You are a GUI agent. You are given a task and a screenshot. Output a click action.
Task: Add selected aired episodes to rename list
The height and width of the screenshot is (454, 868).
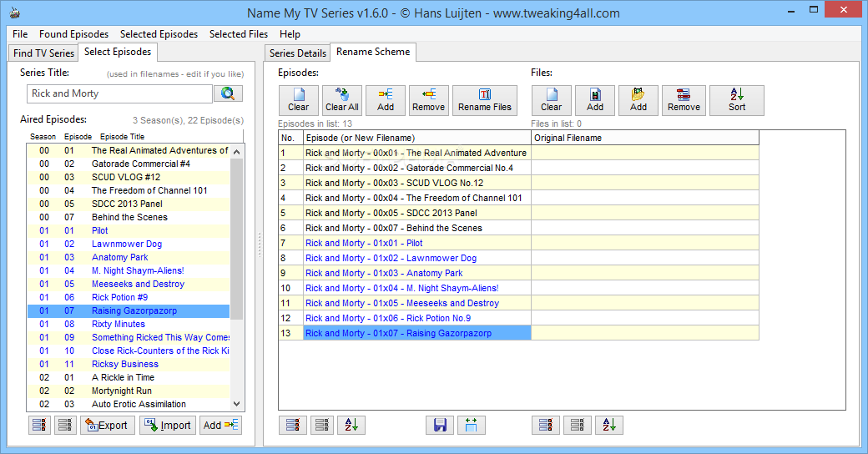click(x=220, y=426)
